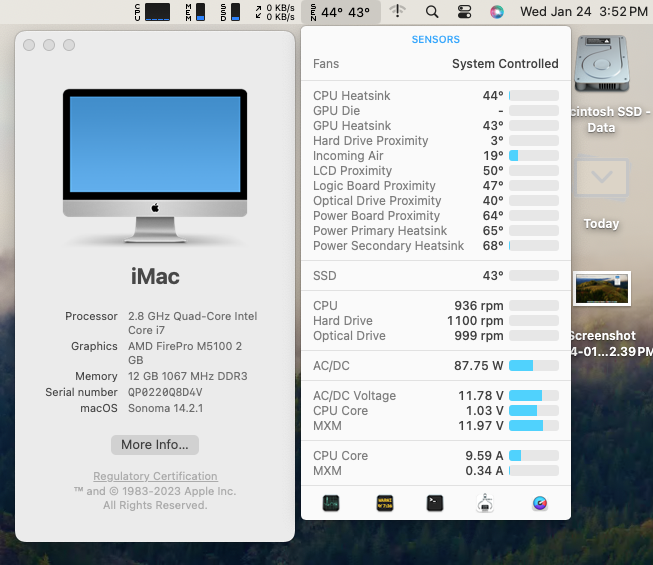The image size is (653, 565).
Task: Open Control Center in the menu bar
Action: click(464, 12)
